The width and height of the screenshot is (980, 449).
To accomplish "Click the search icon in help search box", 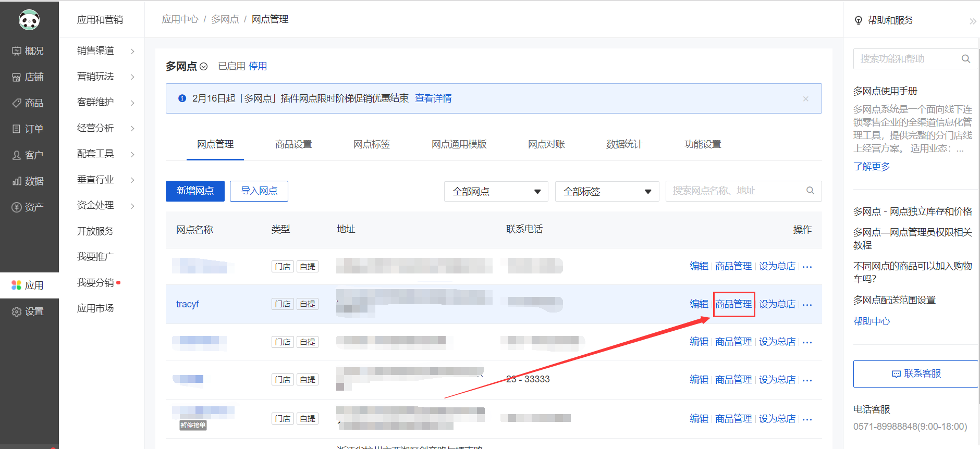I will (x=966, y=59).
